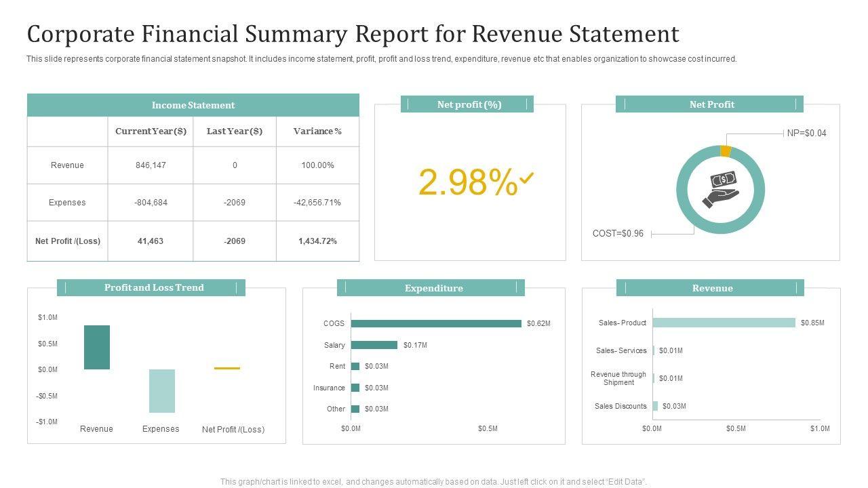This screenshot has height=488, width=868.
Task: Select the Sales Discounts bar in the Revenue chart
Action: click(x=655, y=406)
